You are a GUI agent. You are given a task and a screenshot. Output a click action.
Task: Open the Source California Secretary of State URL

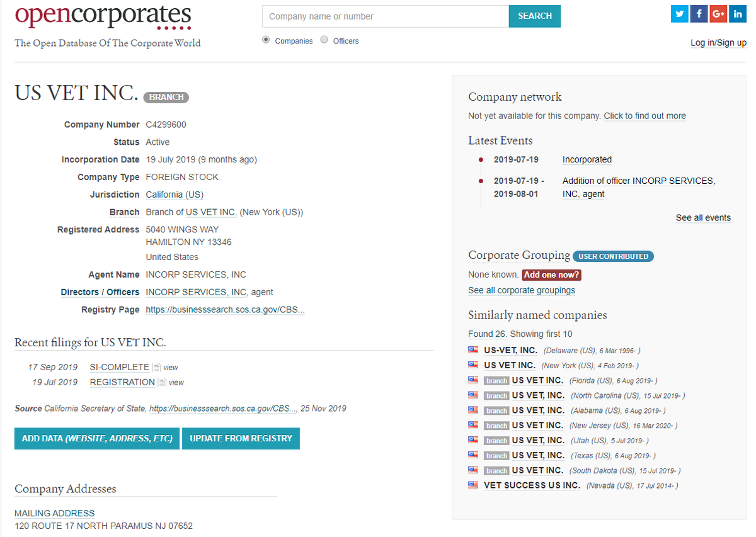222,409
